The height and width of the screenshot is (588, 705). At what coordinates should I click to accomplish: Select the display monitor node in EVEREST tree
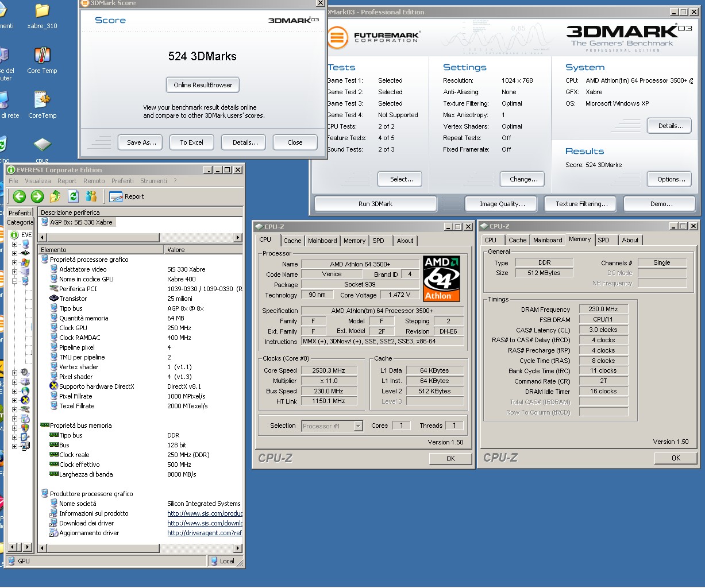pyautogui.click(x=25, y=281)
